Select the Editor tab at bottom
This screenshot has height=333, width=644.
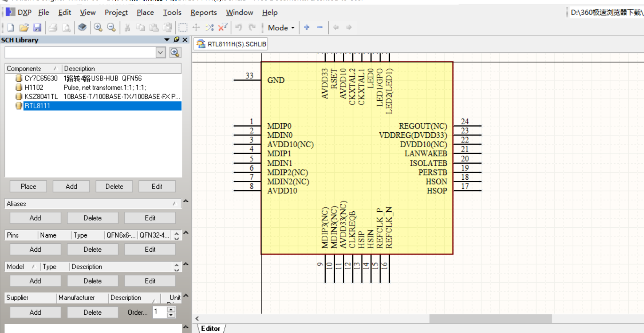coord(211,328)
